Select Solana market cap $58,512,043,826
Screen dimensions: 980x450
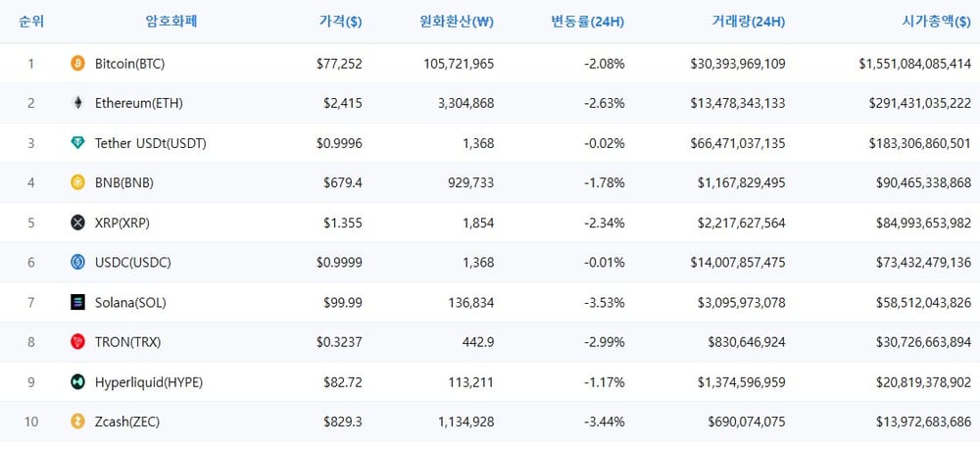pos(924,303)
